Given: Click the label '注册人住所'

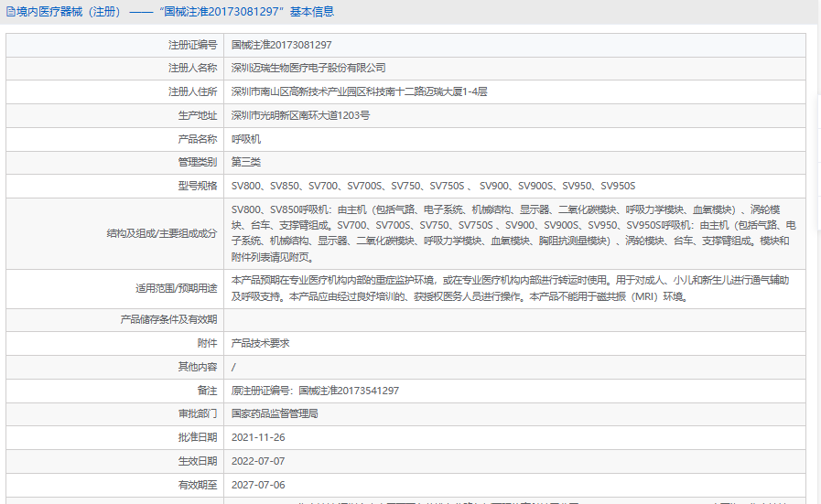Looking at the screenshot, I should pyautogui.click(x=193, y=91).
